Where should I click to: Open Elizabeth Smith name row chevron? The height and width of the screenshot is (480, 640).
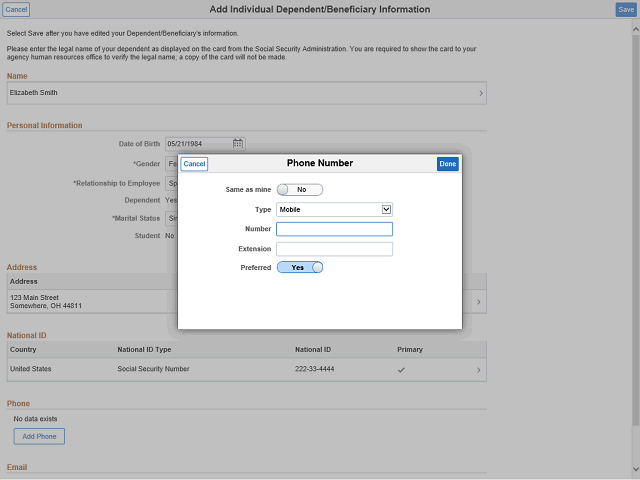pos(481,93)
